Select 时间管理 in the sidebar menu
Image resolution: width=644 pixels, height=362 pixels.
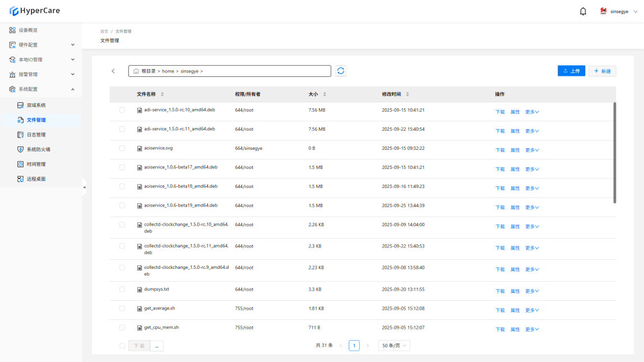[x=36, y=164]
